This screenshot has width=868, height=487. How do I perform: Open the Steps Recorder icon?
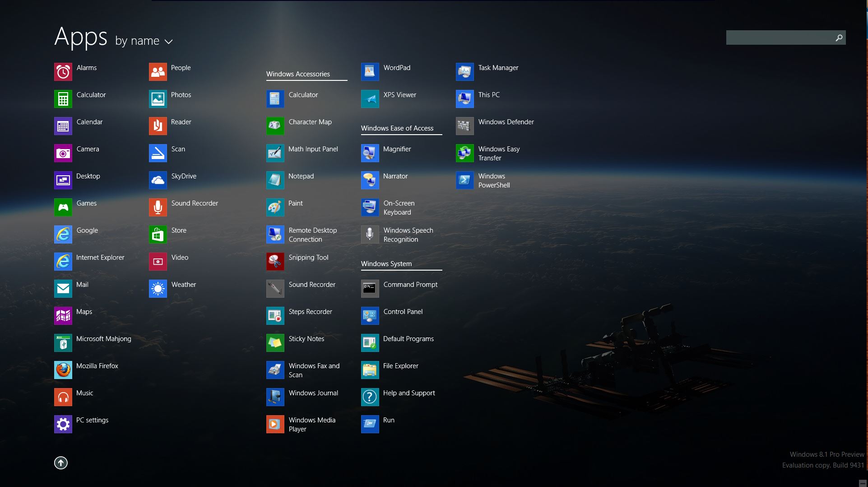click(x=275, y=316)
